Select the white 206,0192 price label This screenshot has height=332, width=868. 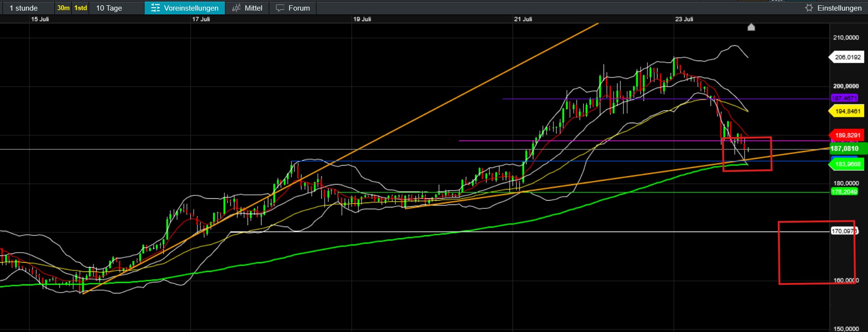(846, 57)
